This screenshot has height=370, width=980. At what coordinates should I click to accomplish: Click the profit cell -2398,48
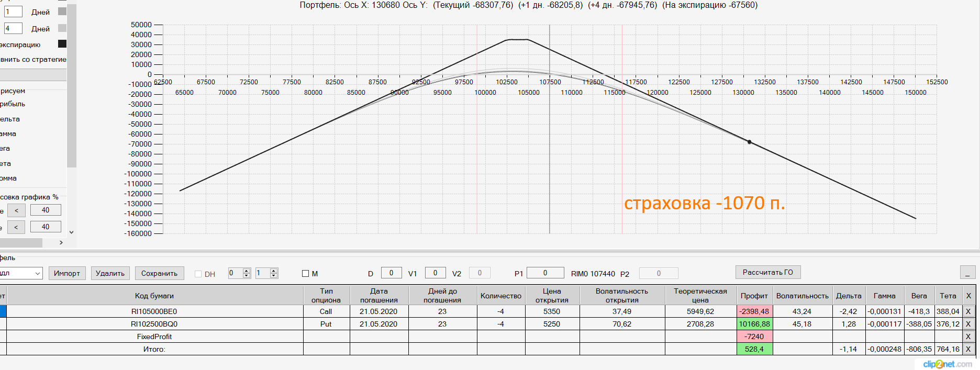pos(754,311)
